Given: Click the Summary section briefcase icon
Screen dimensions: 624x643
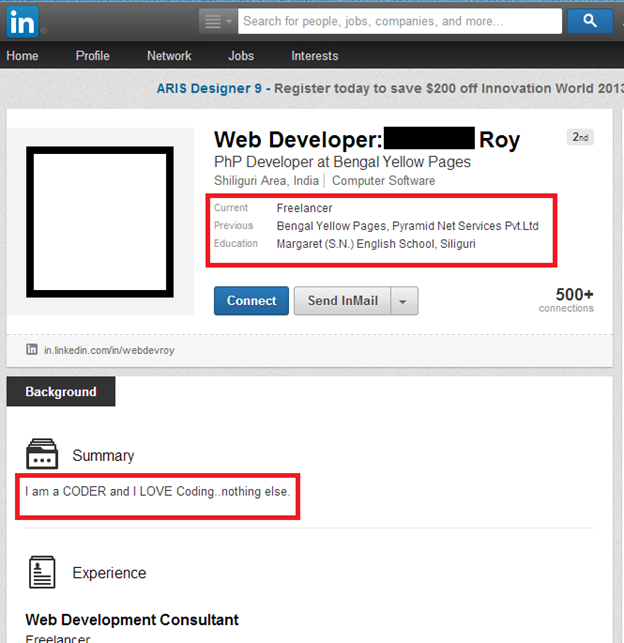Looking at the screenshot, I should tap(42, 454).
